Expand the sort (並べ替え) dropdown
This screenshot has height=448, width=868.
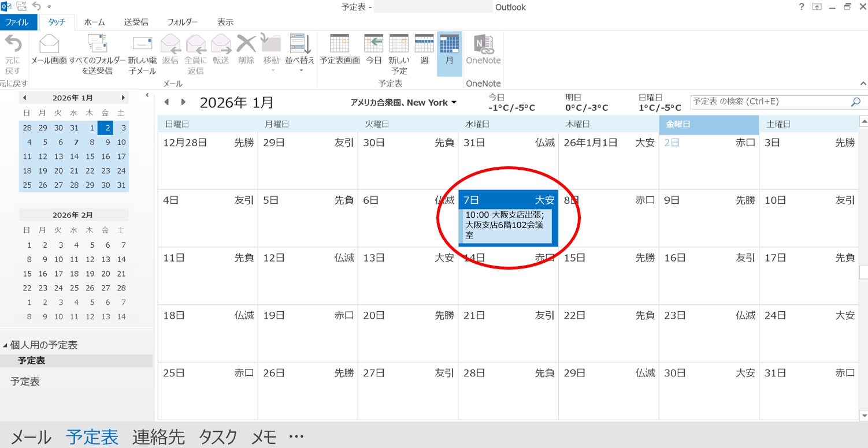(x=301, y=70)
